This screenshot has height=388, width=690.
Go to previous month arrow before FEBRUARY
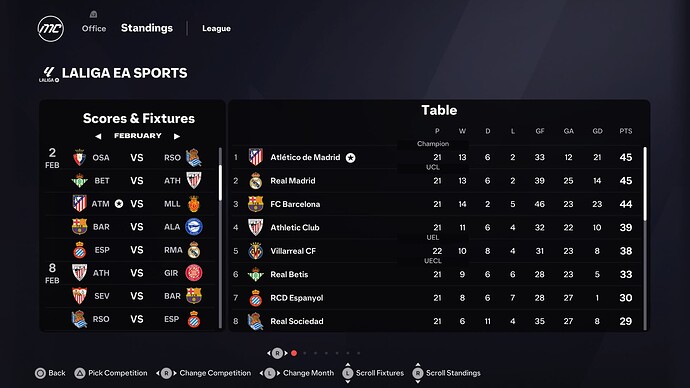[x=98, y=136]
